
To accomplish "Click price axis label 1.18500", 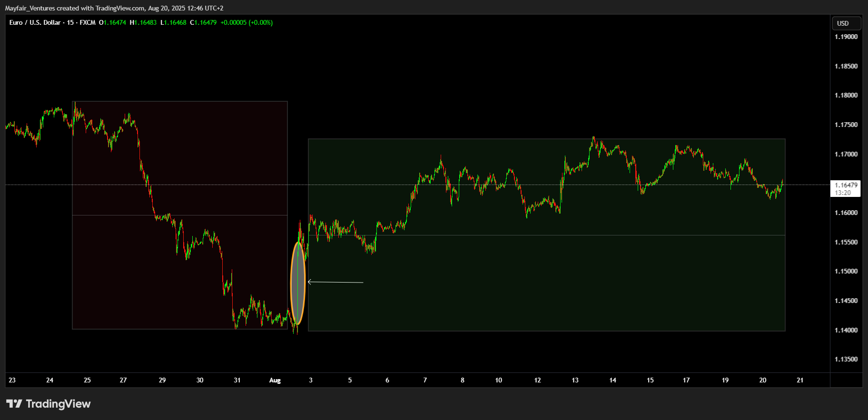I will tap(846, 66).
